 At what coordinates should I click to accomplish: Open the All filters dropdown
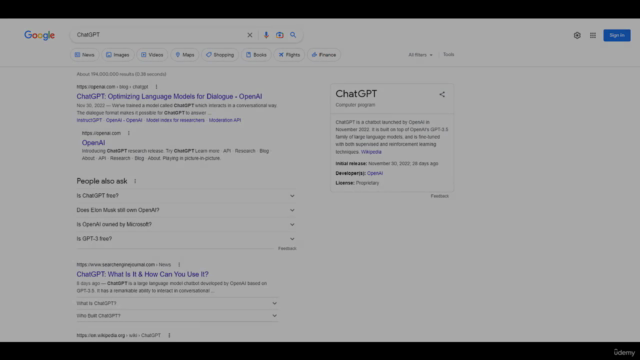[420, 55]
